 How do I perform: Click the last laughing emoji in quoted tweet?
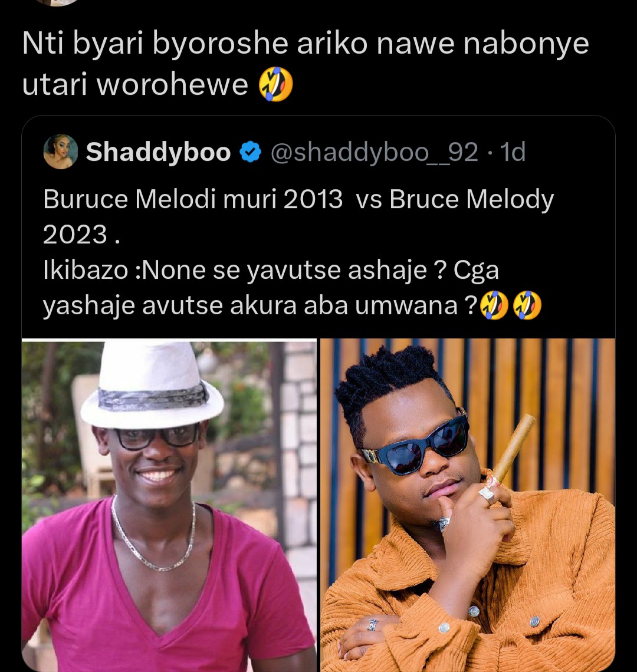click(x=527, y=305)
